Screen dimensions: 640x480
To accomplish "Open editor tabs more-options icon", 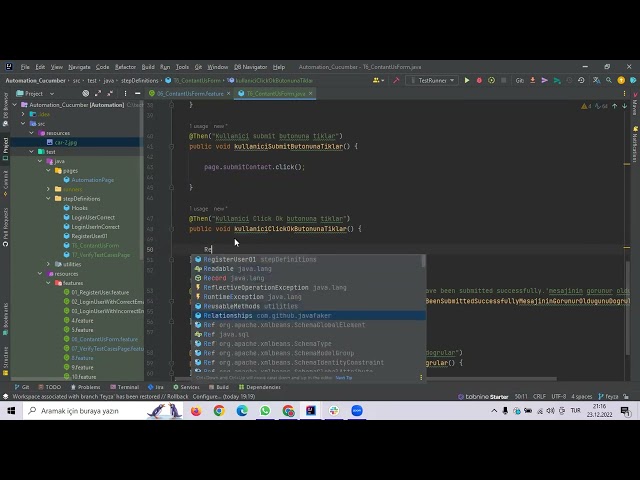I will tap(624, 93).
